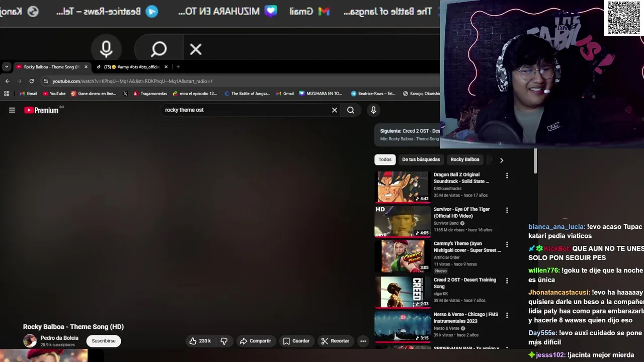Dislike the Rocky Balboa video

click(224, 341)
